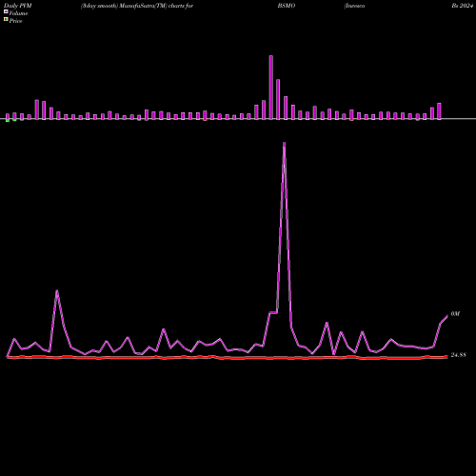Click the 'Daily PVM' title text
This screenshot has height=476, width=476.
(x=18, y=6)
